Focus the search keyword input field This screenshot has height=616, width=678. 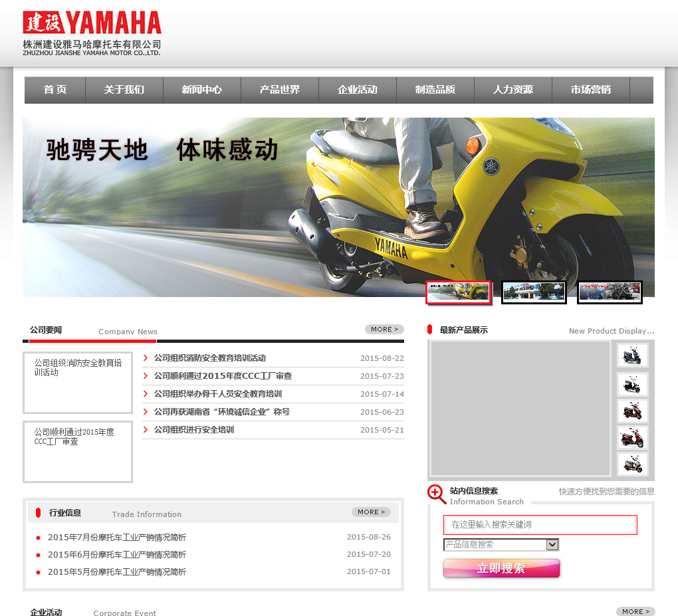point(540,525)
